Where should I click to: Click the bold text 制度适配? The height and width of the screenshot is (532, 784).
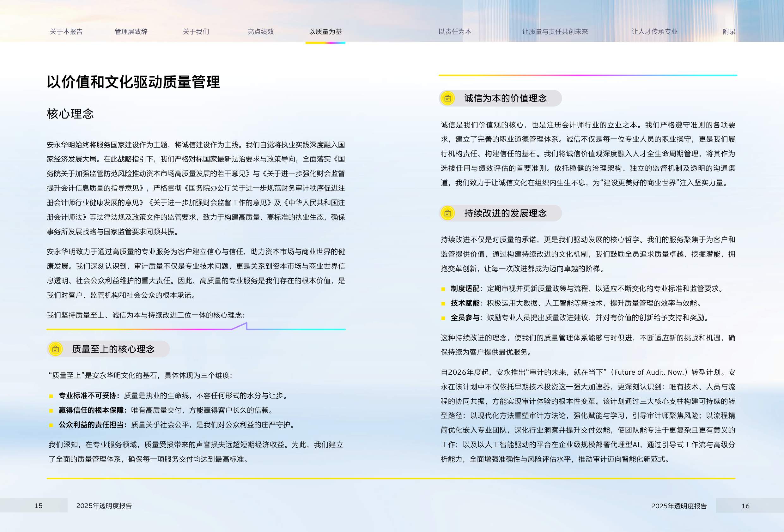coord(465,289)
